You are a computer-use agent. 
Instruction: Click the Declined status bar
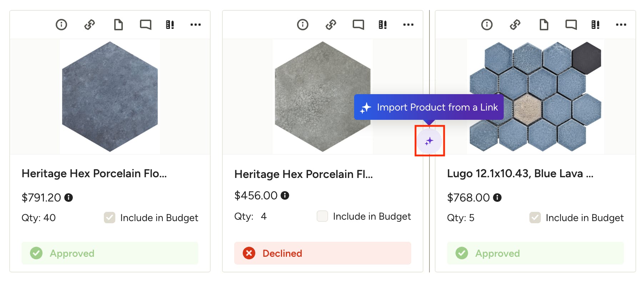(x=322, y=253)
